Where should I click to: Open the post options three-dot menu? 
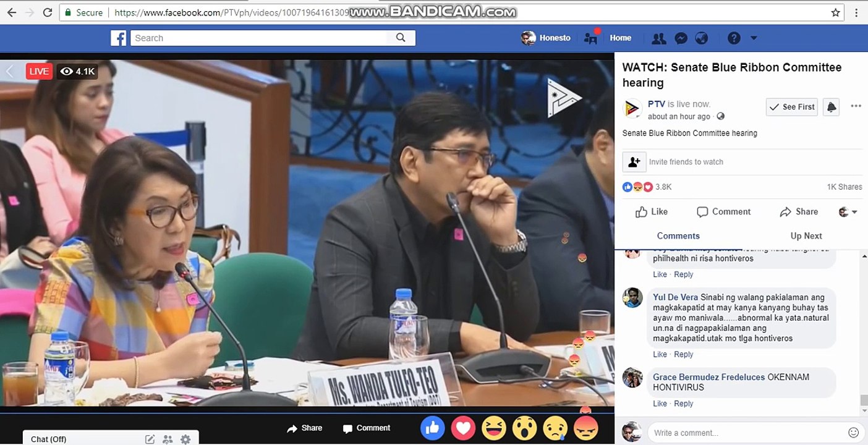[x=856, y=106]
